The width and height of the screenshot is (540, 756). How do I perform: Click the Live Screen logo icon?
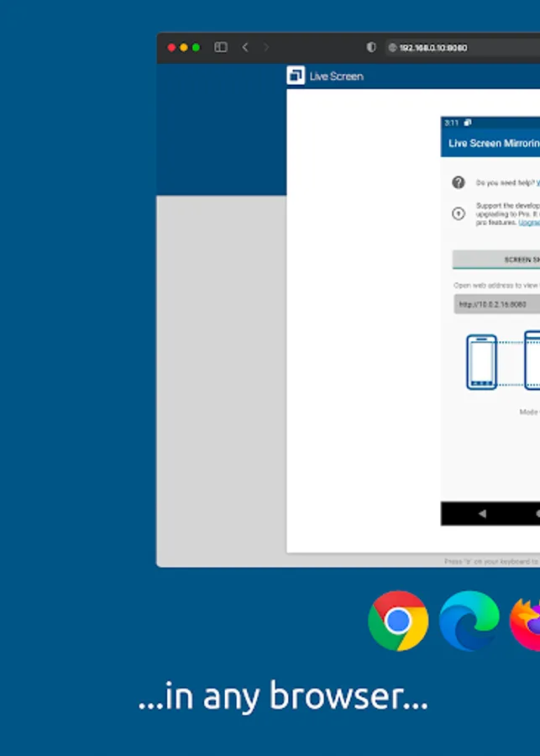pos(296,76)
